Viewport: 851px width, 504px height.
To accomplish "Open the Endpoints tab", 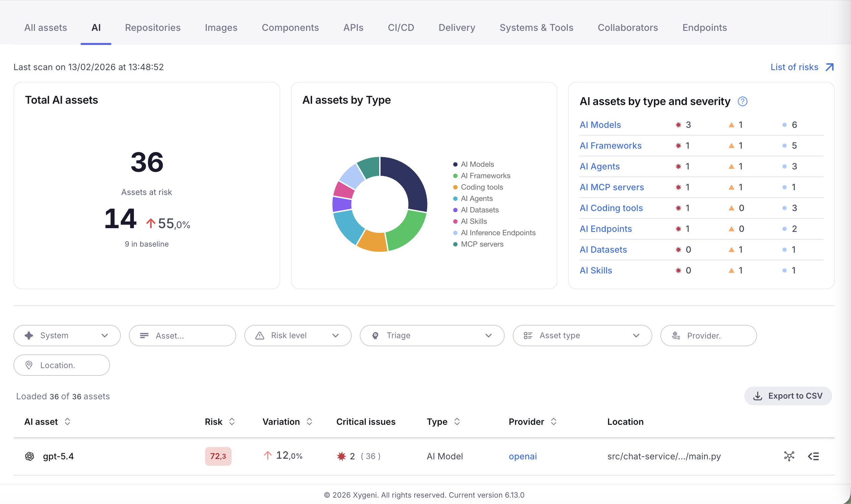I will (705, 28).
